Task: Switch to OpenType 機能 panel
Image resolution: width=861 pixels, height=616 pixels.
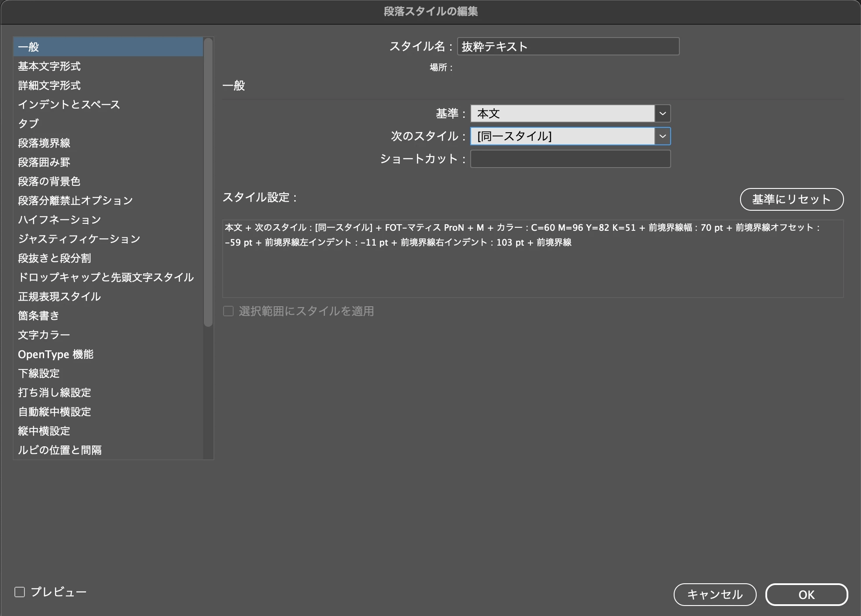Action: tap(56, 354)
